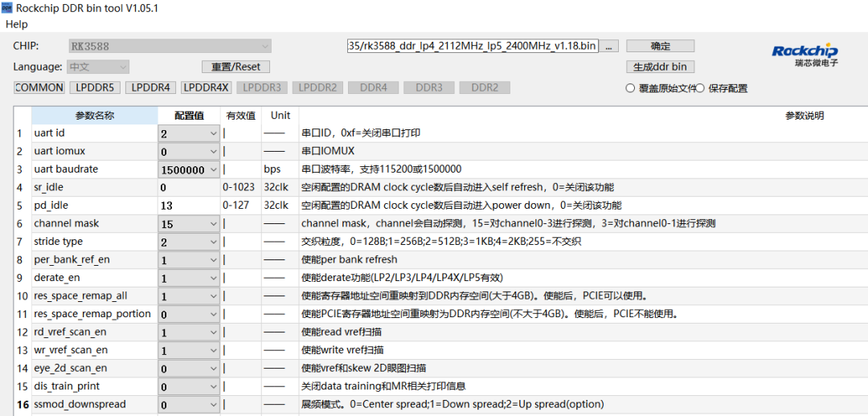Click the disabled LPDDR2 tab

click(317, 88)
